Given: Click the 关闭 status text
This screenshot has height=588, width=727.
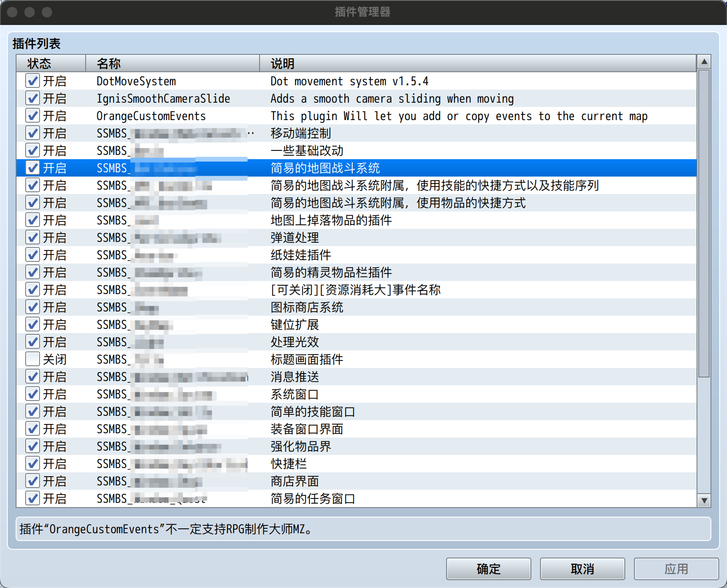Looking at the screenshot, I should pos(55,360).
